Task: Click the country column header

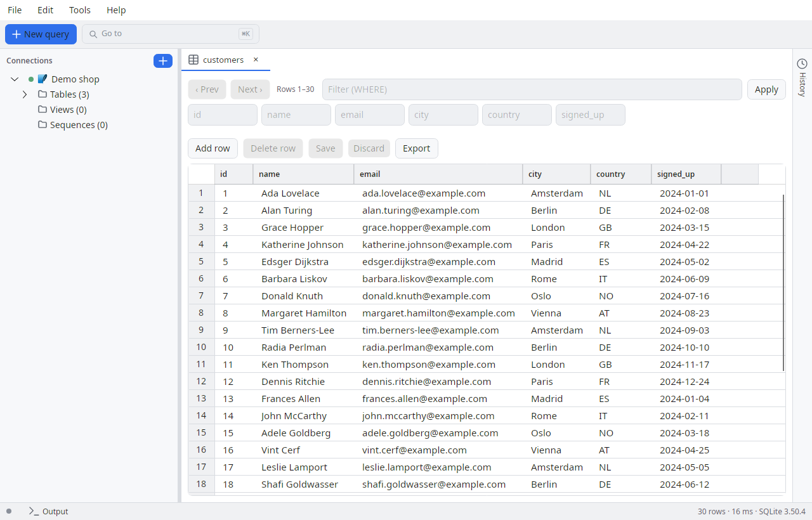Action: click(621, 174)
